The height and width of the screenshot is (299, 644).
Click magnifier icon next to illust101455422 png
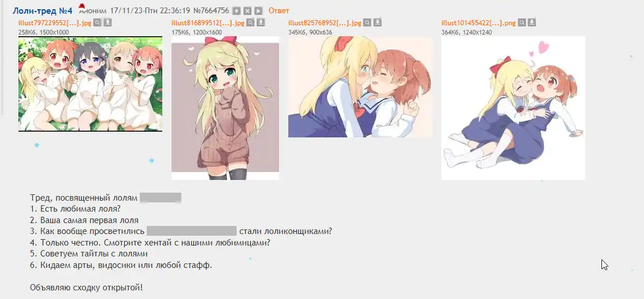click(x=521, y=22)
